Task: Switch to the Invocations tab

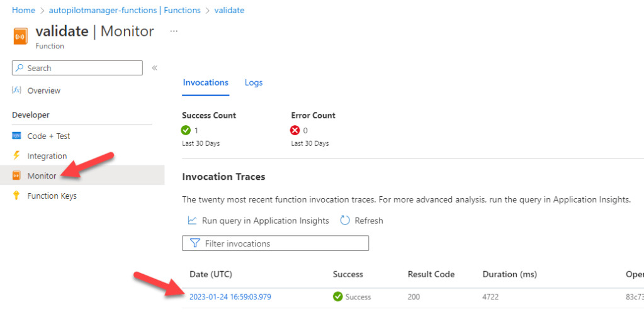Action: tap(205, 82)
